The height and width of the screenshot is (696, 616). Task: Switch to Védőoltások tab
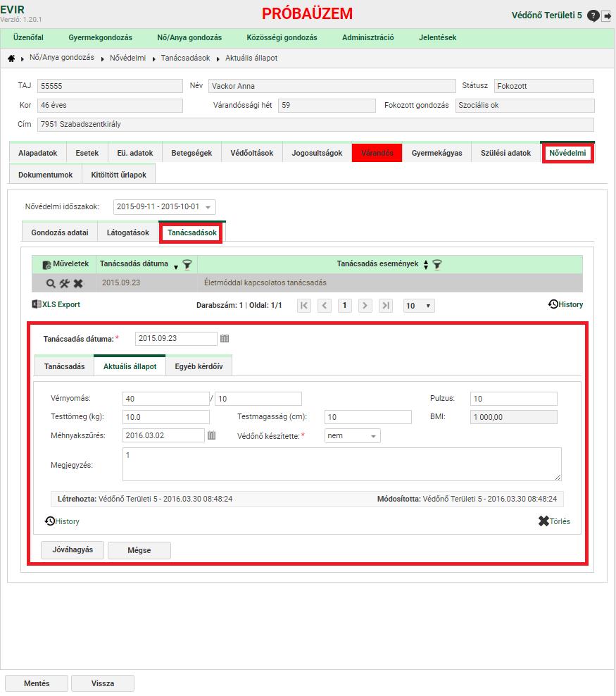click(252, 153)
